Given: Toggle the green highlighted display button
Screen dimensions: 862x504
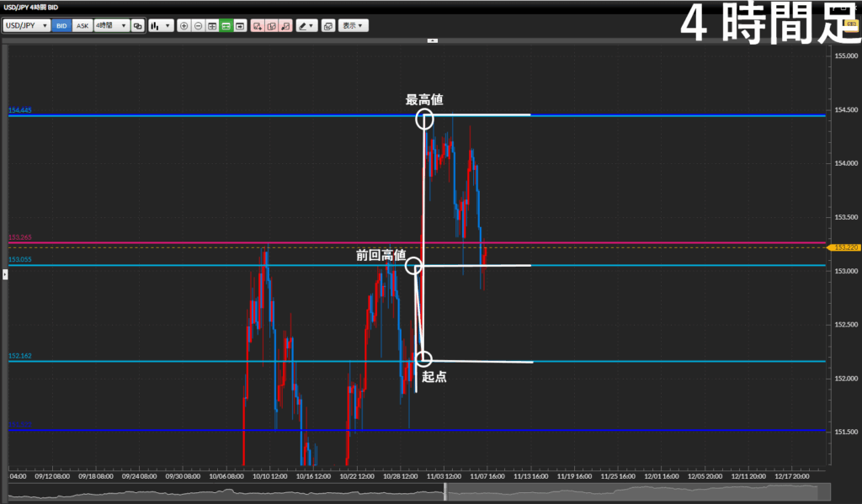Looking at the screenshot, I should point(226,26).
